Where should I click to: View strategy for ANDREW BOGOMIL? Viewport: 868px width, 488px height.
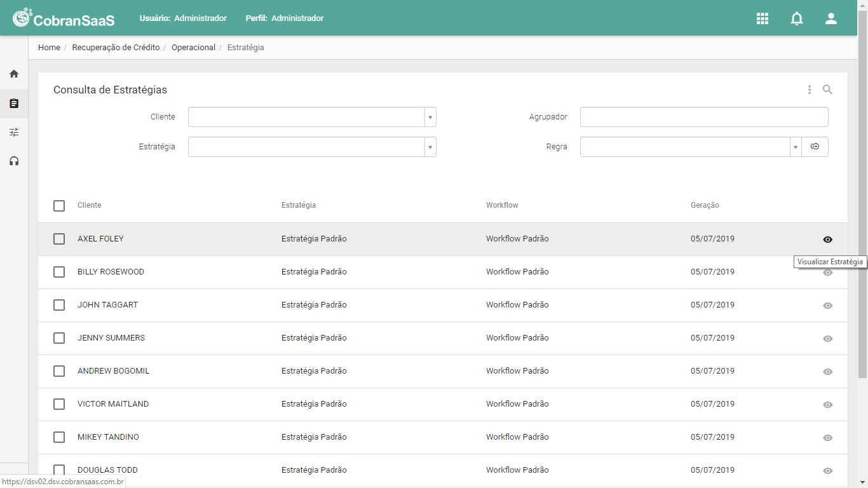click(x=827, y=372)
